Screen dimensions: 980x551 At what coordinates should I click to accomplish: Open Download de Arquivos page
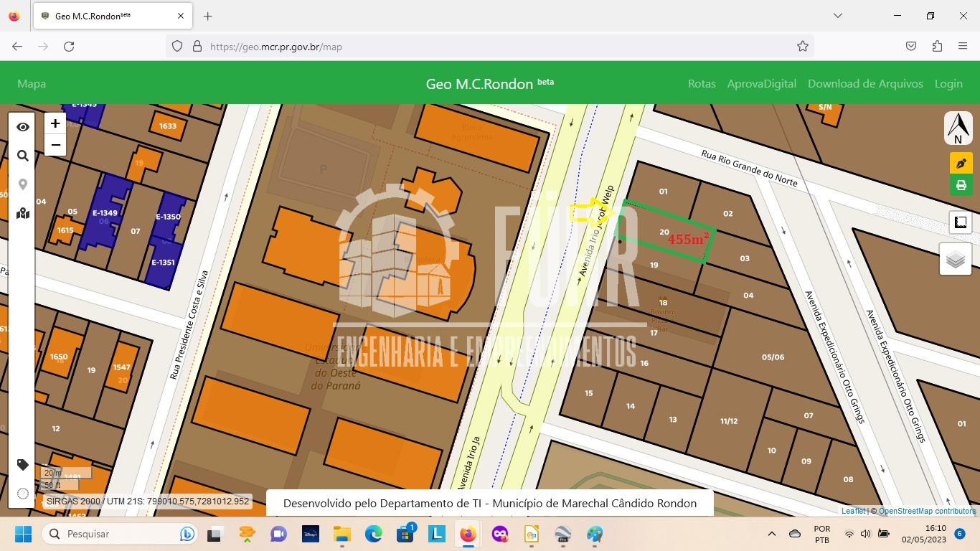click(x=865, y=83)
